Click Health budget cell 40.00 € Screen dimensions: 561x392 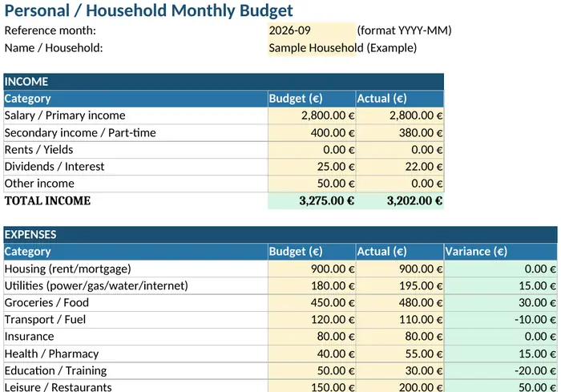pyautogui.click(x=312, y=354)
